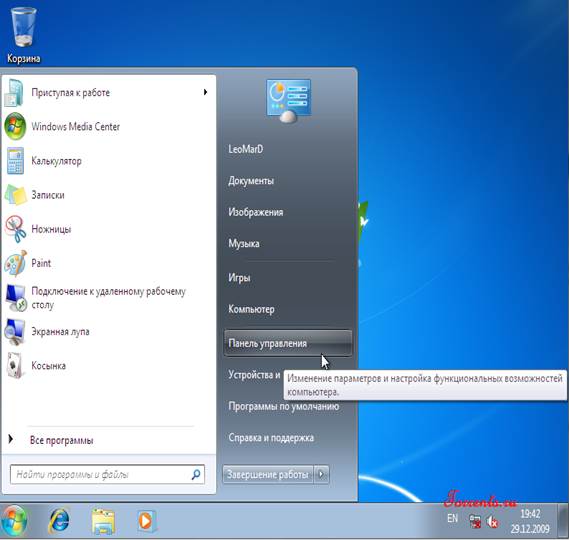
Task: Open Internet Explorer from the taskbar
Action: [x=59, y=521]
